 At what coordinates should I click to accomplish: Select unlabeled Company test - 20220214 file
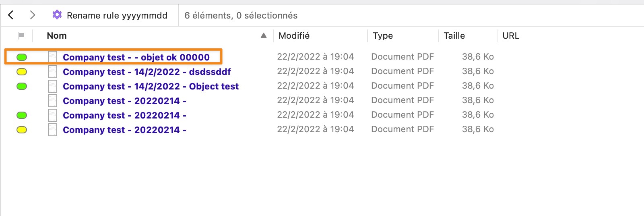click(x=124, y=101)
